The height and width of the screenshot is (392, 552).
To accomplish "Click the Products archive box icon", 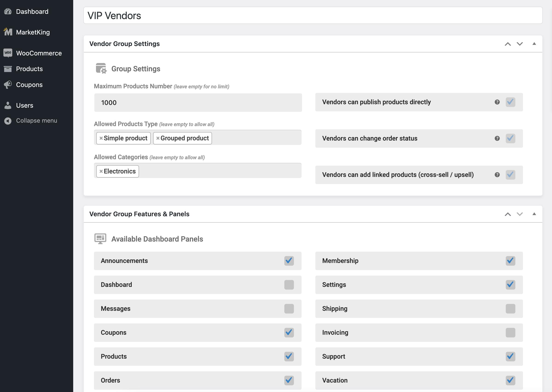I will tap(8, 69).
